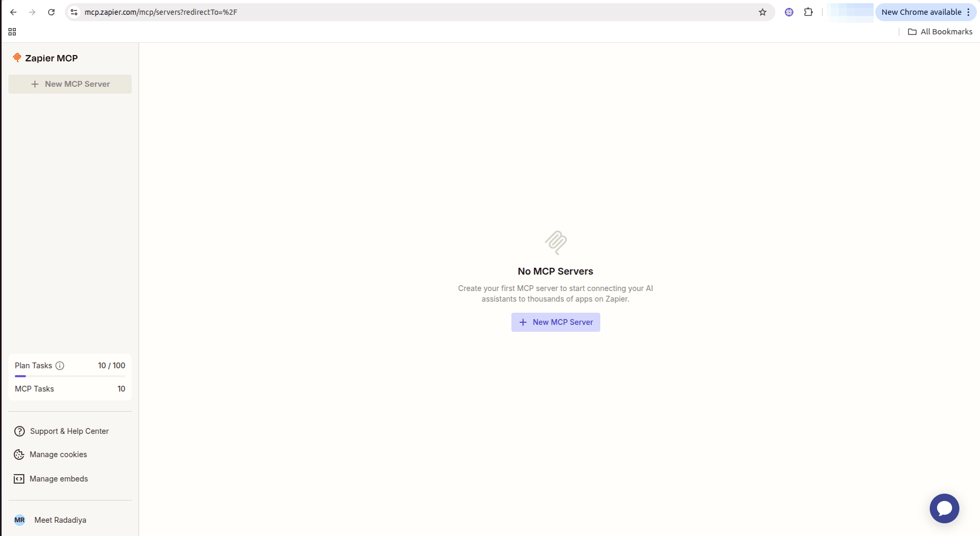Click the No MCP Servers heading
980x536 pixels.
click(555, 271)
